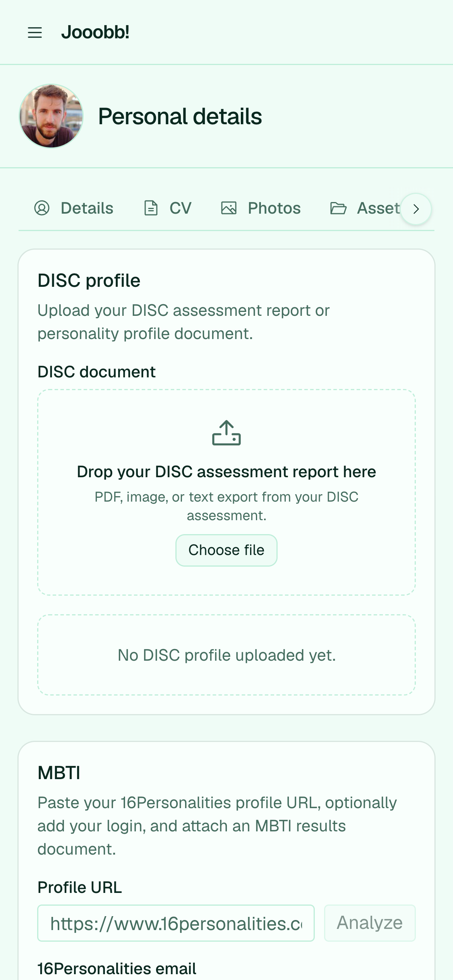The height and width of the screenshot is (980, 453).
Task: Click the No DISC profile uploaded box
Action: point(226,655)
